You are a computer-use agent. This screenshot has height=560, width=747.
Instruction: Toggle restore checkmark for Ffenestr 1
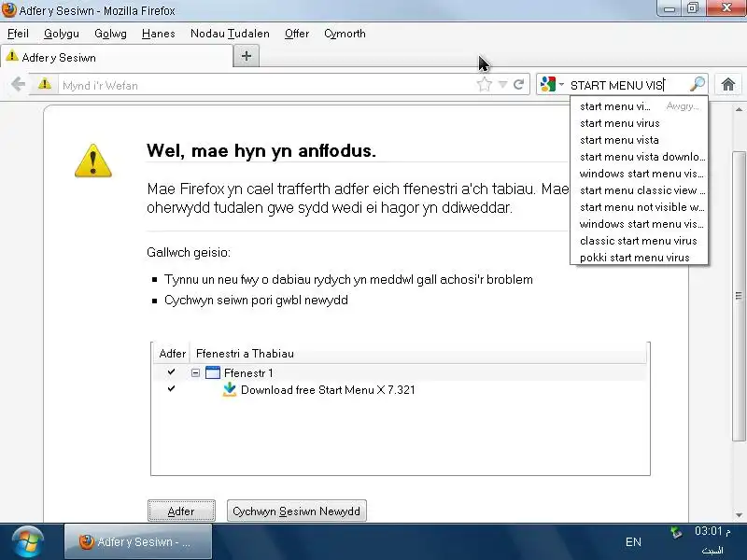171,371
